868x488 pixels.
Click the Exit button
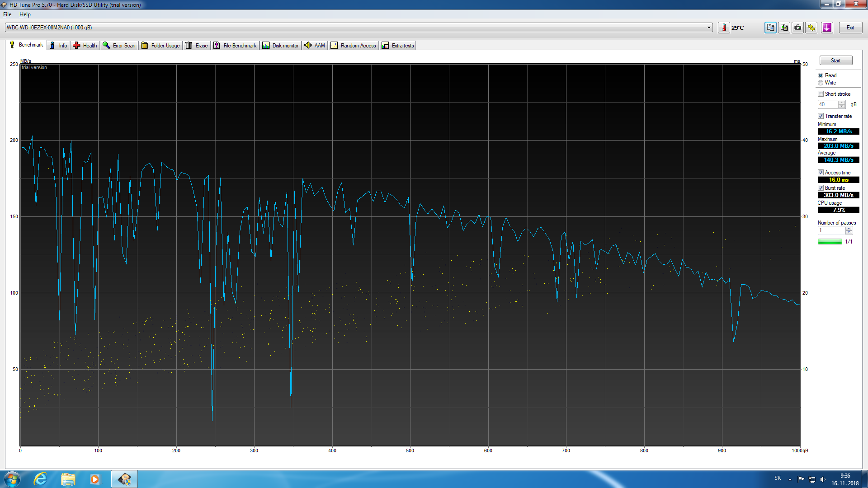click(850, 28)
